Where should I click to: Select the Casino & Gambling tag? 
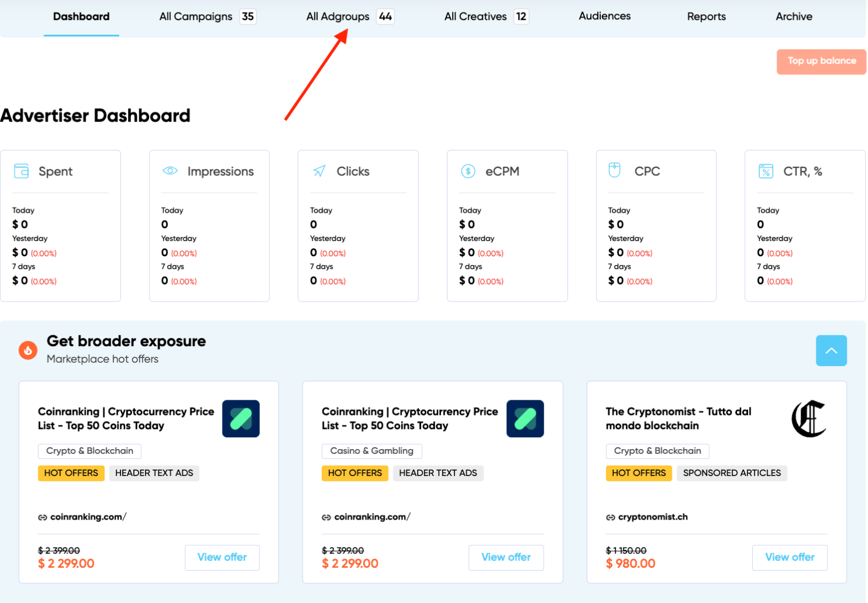[x=371, y=451]
